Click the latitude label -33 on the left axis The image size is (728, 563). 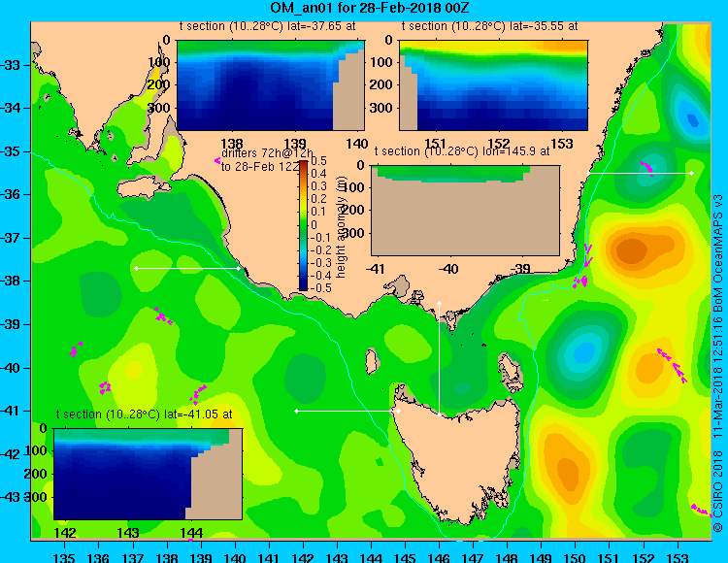coord(10,64)
